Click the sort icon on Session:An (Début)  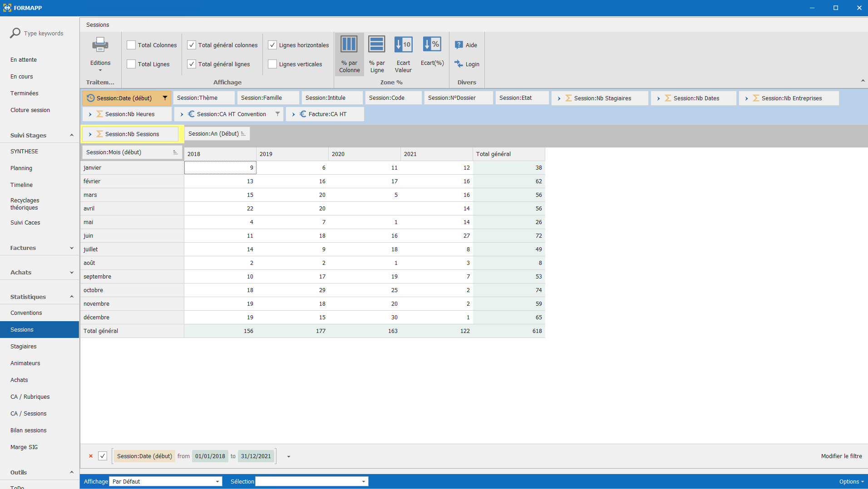[x=243, y=134]
